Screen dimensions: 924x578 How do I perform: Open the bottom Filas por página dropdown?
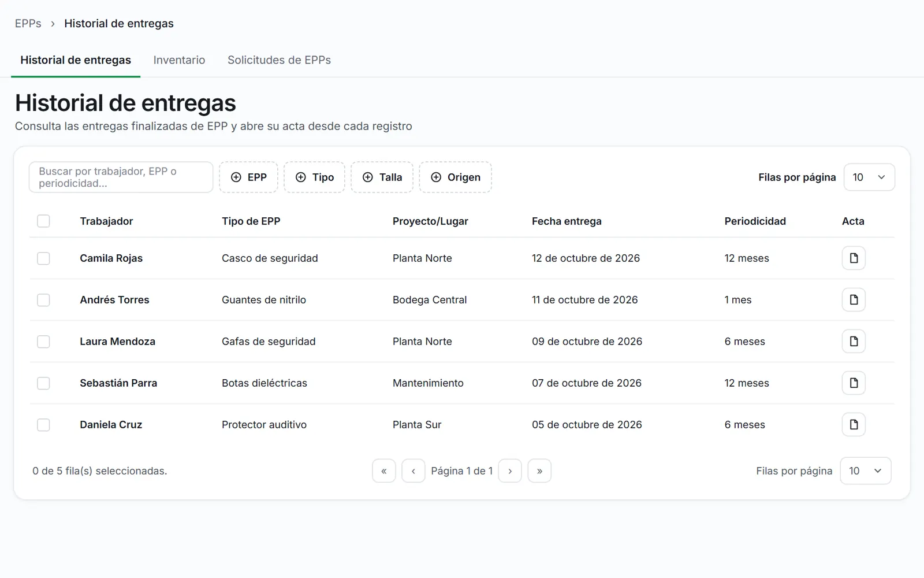pyautogui.click(x=866, y=470)
